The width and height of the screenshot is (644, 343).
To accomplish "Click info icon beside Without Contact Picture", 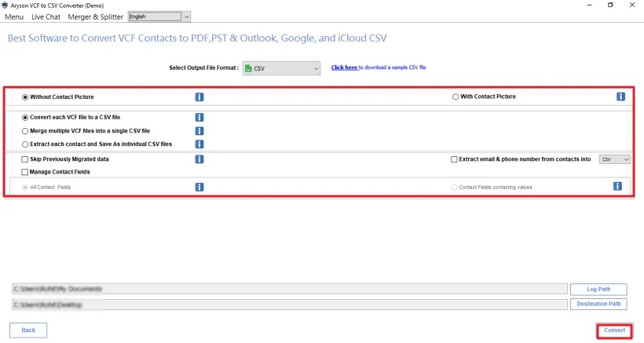I will 199,97.
